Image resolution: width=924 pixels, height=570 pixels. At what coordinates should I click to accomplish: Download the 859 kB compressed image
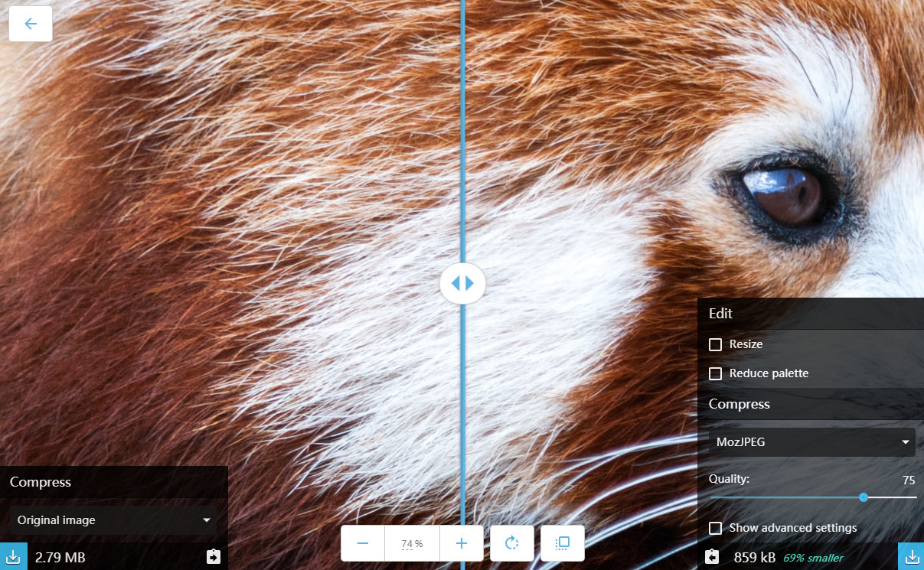pyautogui.click(x=911, y=556)
